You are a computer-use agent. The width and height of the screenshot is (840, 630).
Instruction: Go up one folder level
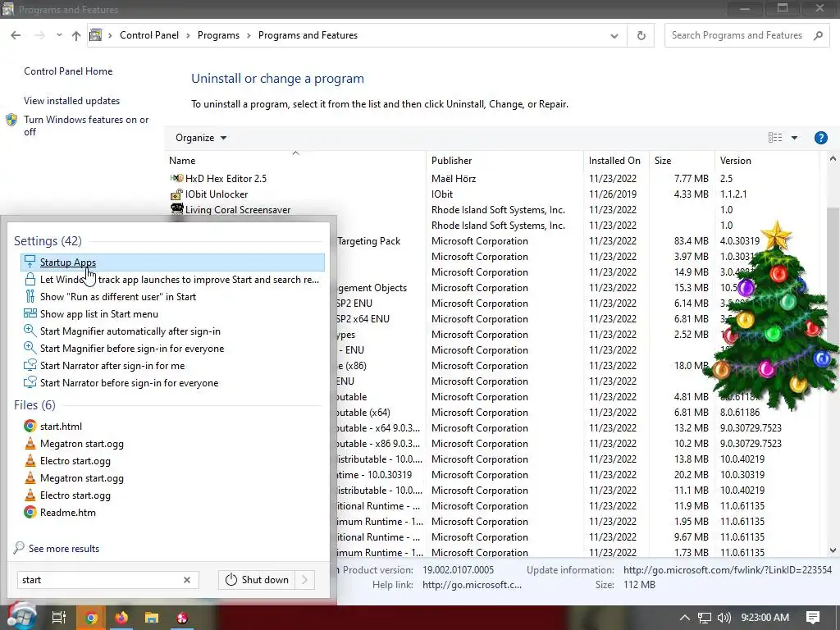(x=76, y=35)
